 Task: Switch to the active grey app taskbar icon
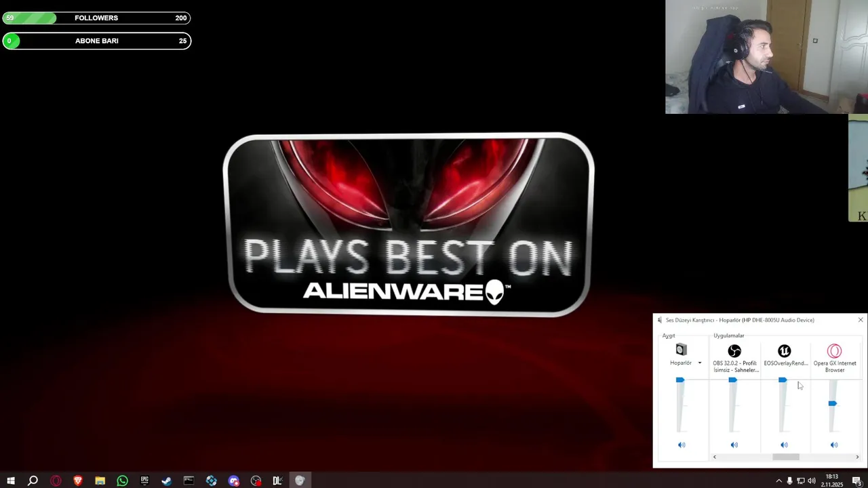pos(300,481)
